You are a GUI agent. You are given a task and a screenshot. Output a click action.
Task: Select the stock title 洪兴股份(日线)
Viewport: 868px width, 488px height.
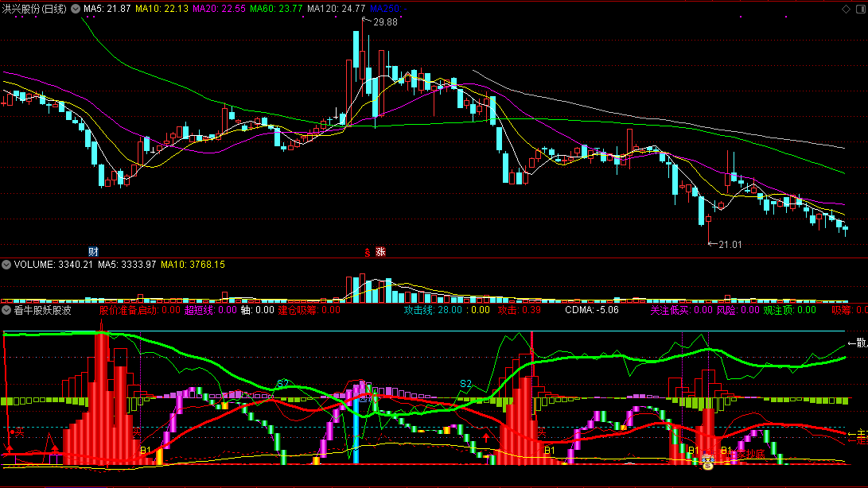34,9
